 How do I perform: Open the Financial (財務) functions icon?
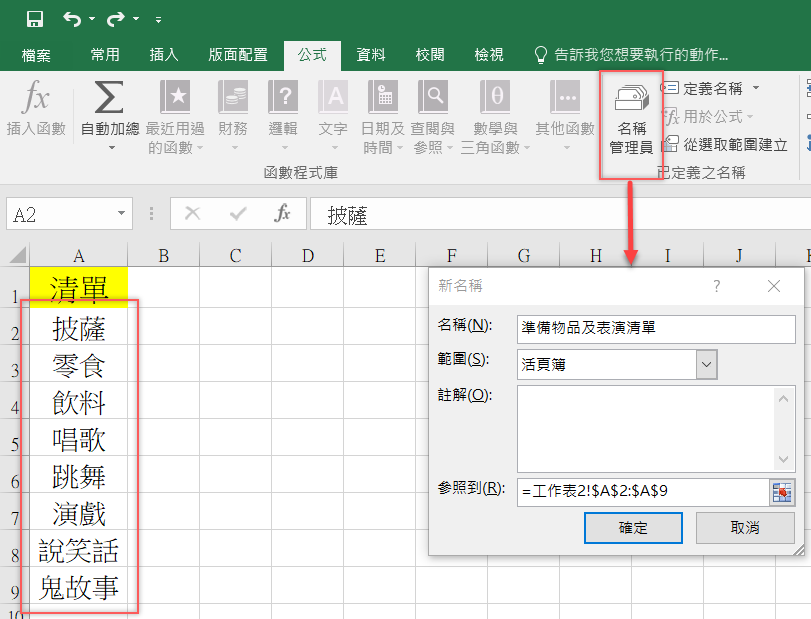[233, 99]
